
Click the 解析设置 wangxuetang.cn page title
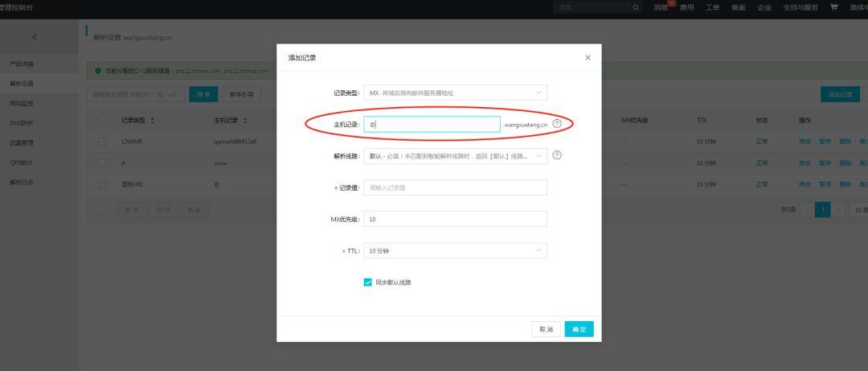pyautogui.click(x=133, y=37)
